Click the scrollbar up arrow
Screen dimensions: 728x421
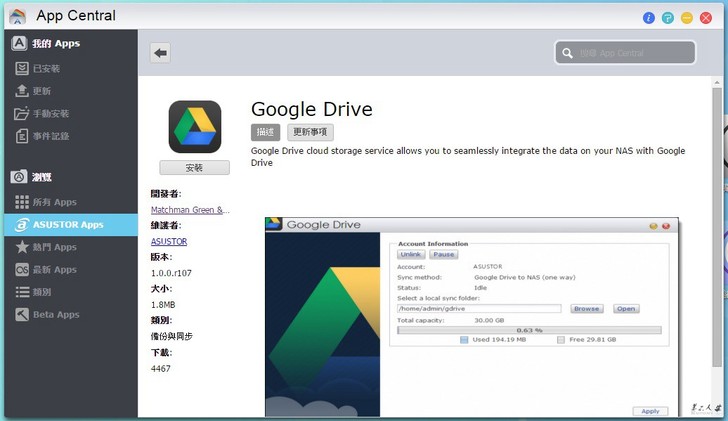click(717, 82)
